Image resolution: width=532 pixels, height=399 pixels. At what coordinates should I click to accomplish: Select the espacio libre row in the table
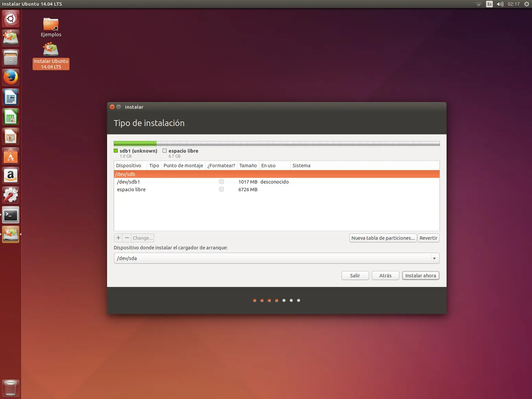click(x=277, y=189)
